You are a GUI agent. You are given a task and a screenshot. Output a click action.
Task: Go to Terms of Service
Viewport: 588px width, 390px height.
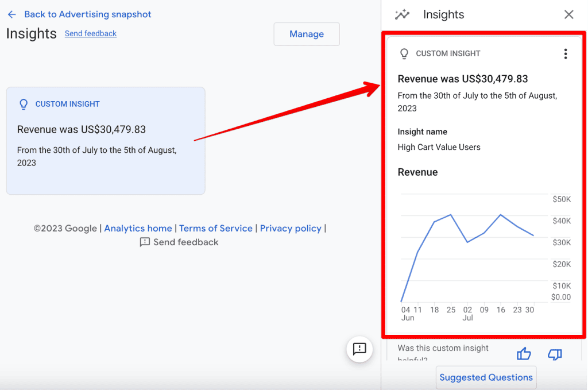(x=215, y=228)
